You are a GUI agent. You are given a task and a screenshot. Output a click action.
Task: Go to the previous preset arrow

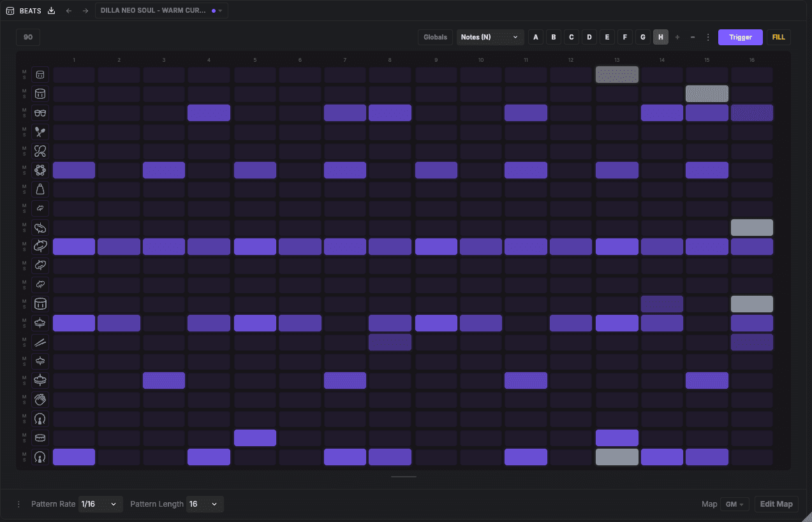click(69, 11)
